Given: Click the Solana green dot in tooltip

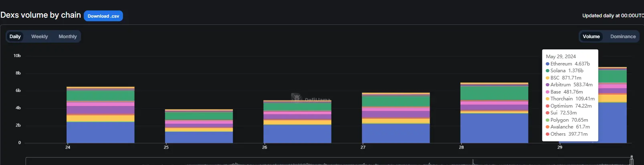Looking at the screenshot, I should [547, 71].
